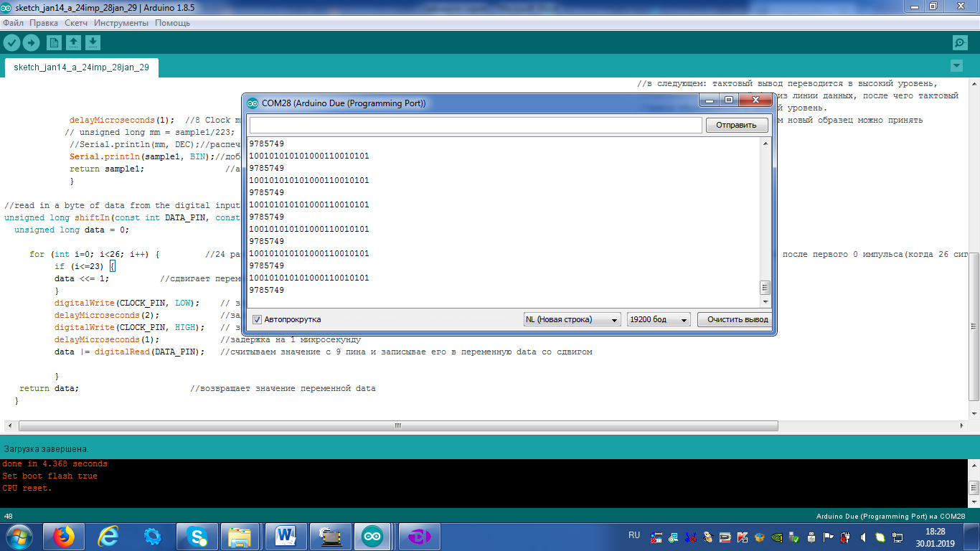Open the Инструменты menu
980x551 pixels.
(x=121, y=23)
